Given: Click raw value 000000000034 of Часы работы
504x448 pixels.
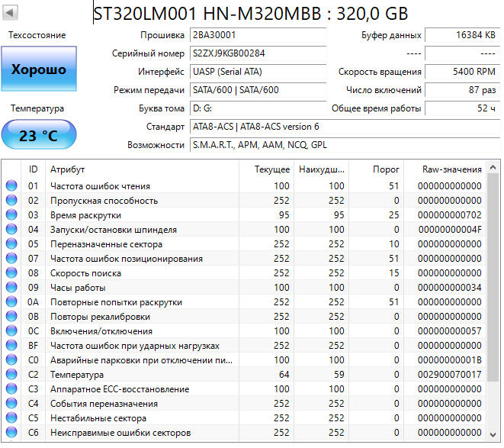Looking at the screenshot, I should (450, 288).
